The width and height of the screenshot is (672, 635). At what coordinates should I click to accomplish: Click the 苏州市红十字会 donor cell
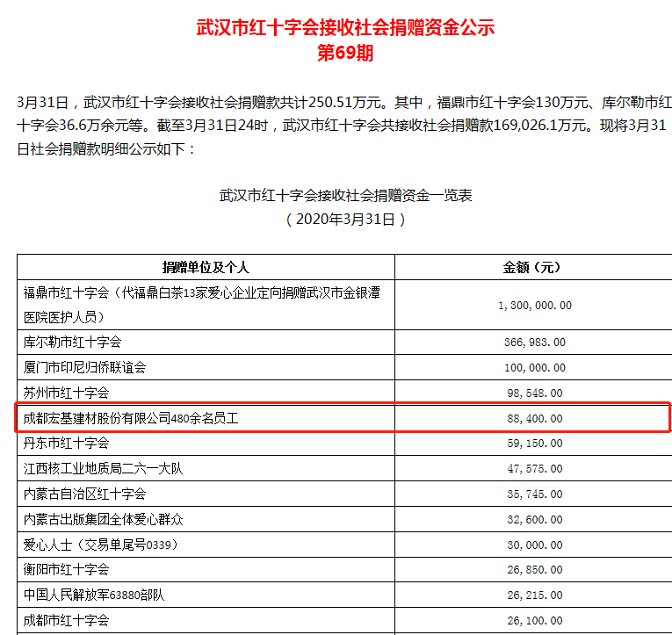pos(66,393)
